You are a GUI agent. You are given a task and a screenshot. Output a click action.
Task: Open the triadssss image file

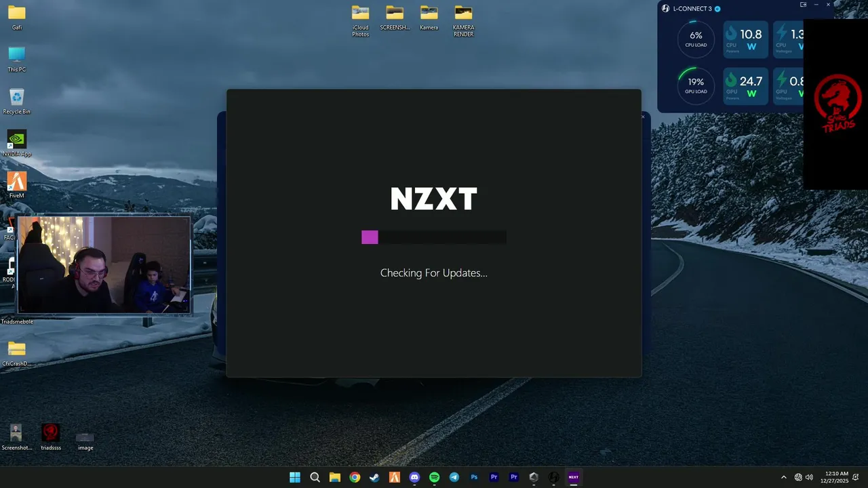tap(51, 437)
